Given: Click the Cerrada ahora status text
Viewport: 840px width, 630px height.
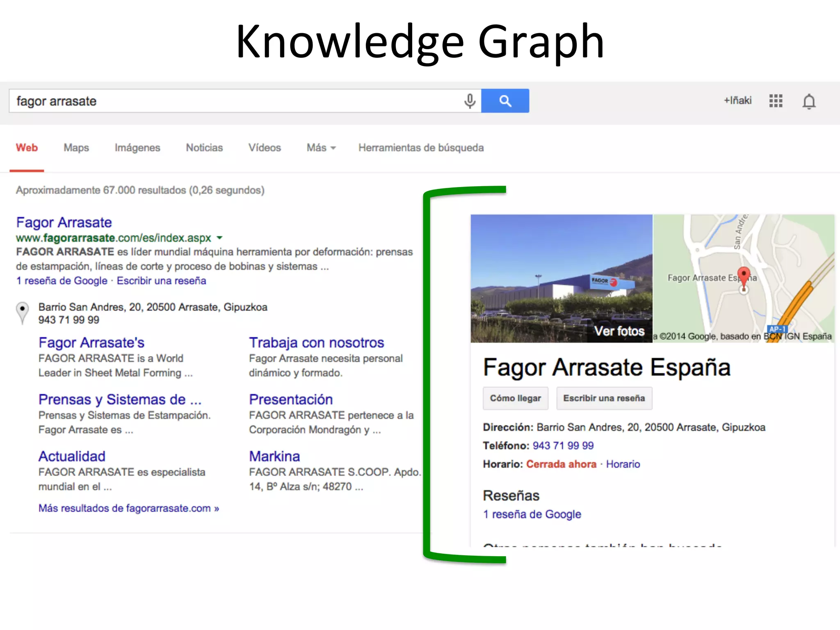Looking at the screenshot, I should (561, 464).
